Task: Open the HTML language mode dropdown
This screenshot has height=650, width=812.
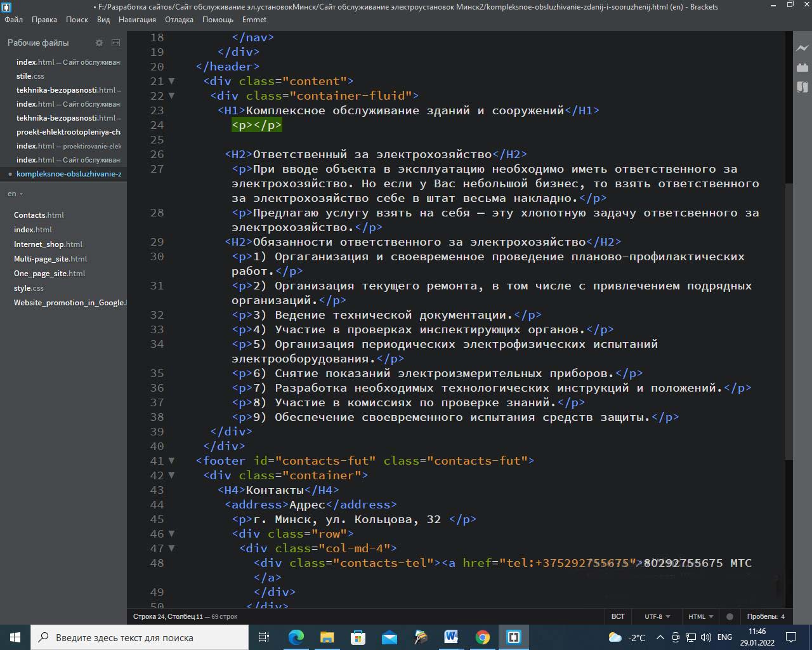Action: click(x=700, y=616)
